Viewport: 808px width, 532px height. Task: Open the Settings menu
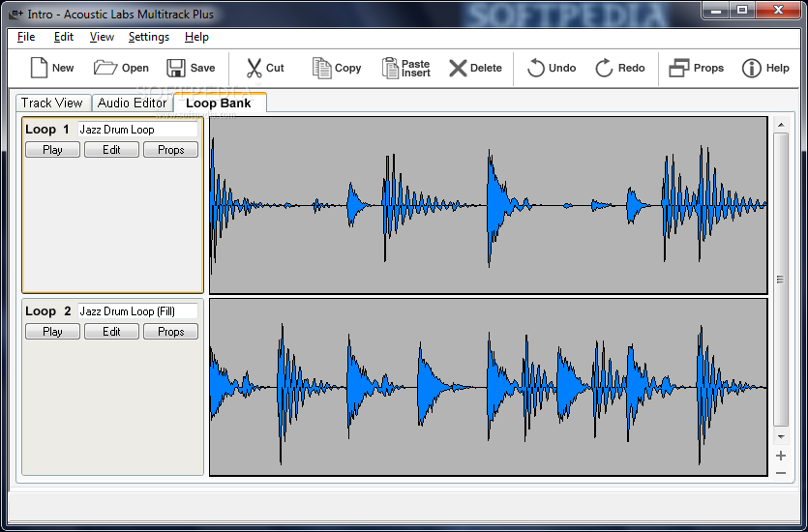[x=149, y=37]
